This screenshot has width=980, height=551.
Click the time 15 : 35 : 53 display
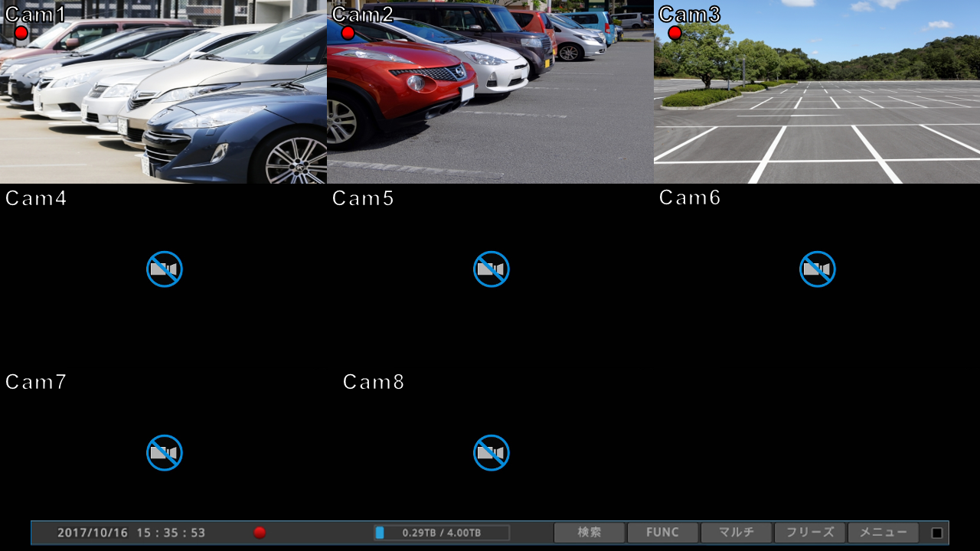[x=171, y=533]
